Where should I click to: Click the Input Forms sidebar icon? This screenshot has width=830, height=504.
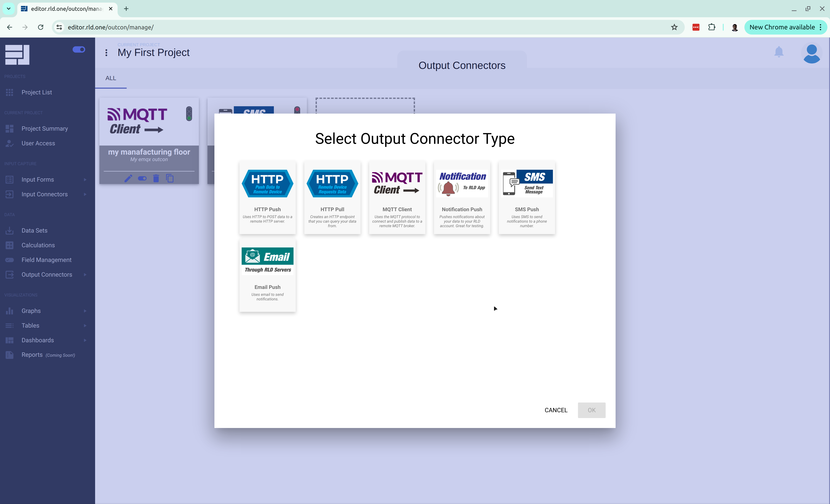click(x=10, y=180)
